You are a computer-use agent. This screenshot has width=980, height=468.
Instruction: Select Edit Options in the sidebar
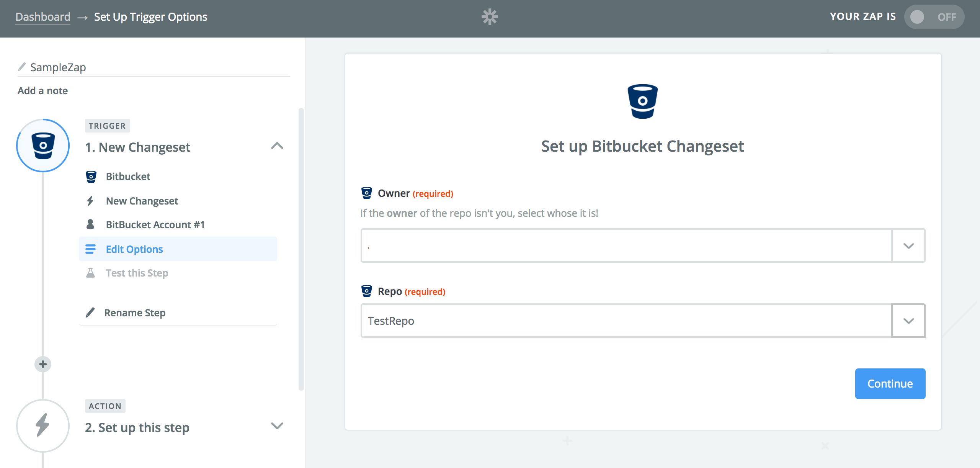click(x=134, y=249)
